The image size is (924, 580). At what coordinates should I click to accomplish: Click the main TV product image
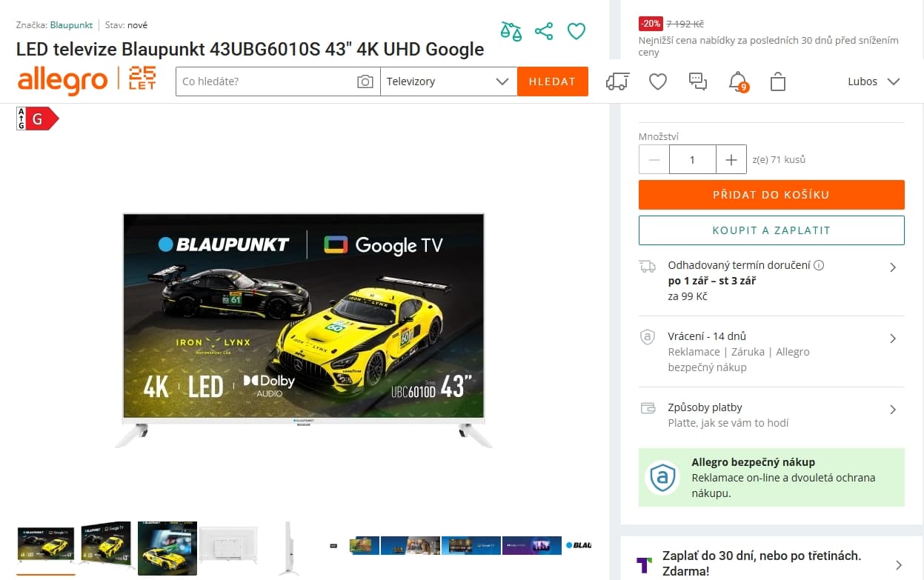304,330
